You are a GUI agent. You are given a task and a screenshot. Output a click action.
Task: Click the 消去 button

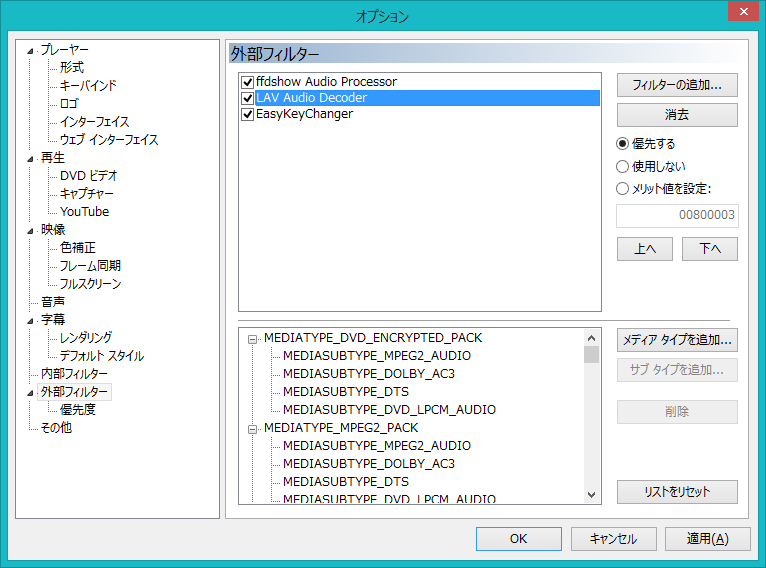677,115
